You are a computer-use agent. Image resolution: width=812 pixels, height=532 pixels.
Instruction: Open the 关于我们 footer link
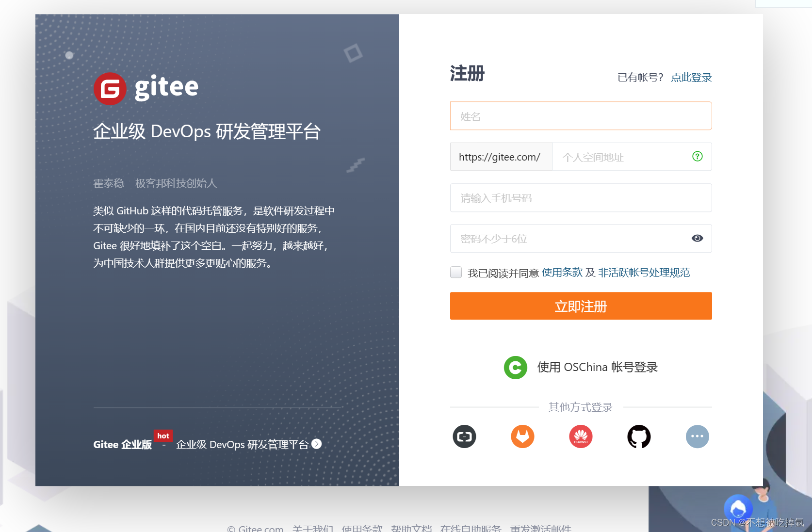coord(313,528)
